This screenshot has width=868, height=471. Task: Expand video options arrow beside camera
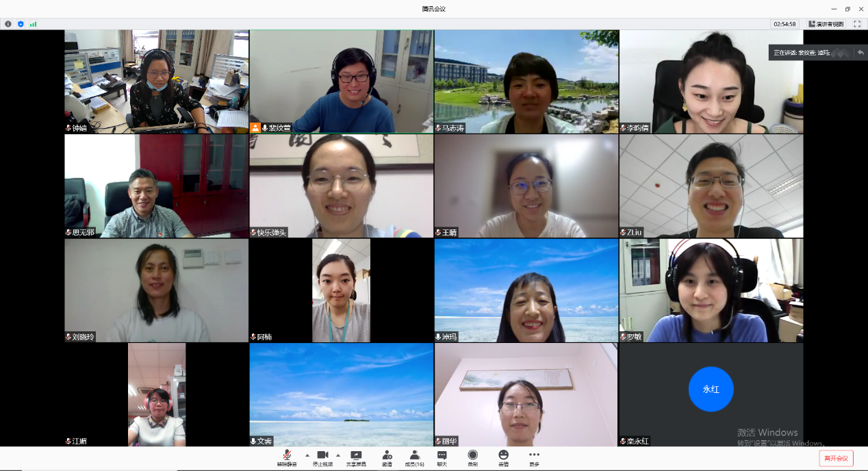pos(337,455)
